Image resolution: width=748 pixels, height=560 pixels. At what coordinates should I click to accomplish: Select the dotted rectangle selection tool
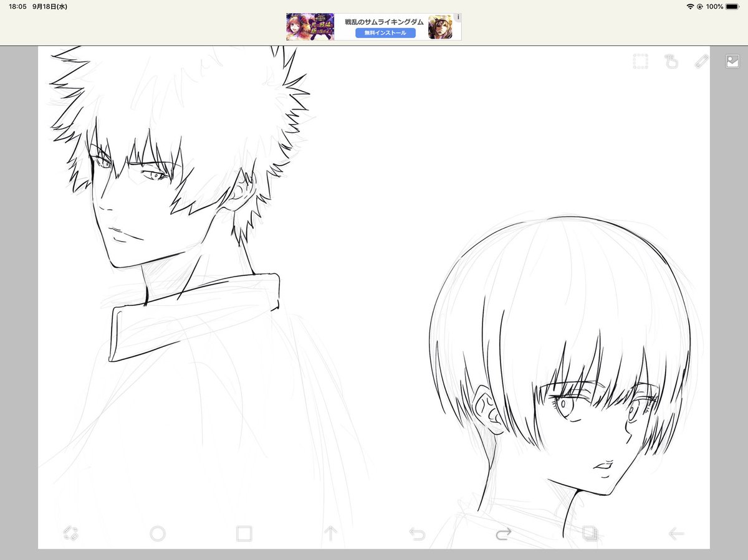pos(641,61)
